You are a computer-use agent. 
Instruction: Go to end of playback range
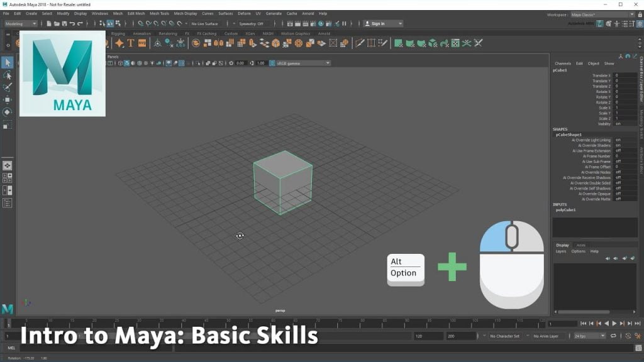tap(638, 324)
